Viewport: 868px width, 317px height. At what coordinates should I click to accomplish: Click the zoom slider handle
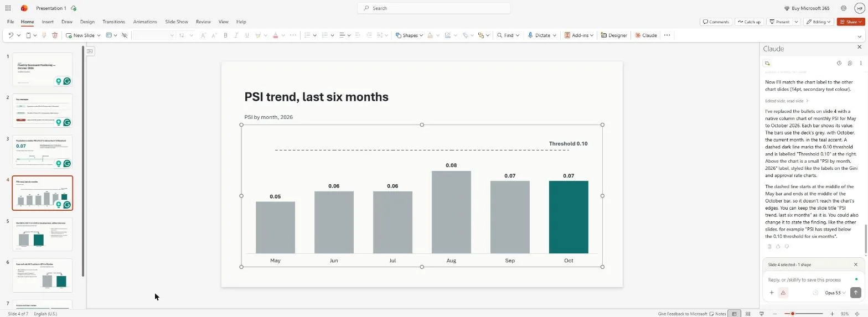click(x=793, y=314)
